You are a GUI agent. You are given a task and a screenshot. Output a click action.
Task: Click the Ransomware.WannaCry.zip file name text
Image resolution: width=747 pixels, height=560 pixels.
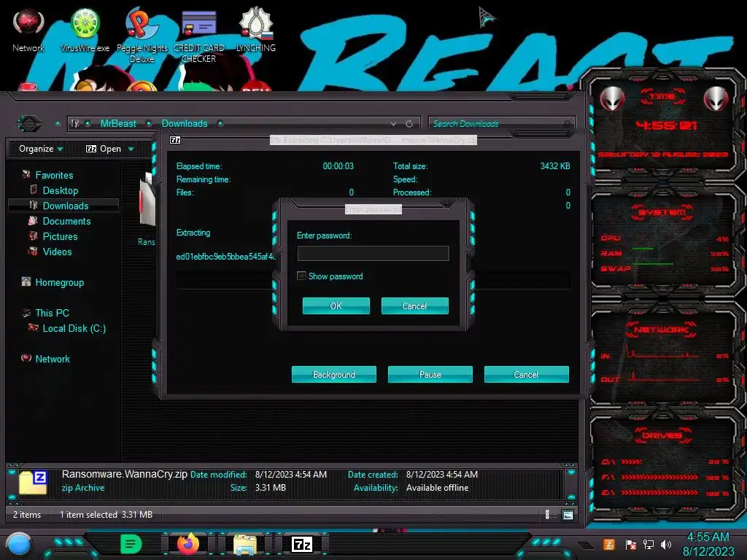[x=124, y=474]
